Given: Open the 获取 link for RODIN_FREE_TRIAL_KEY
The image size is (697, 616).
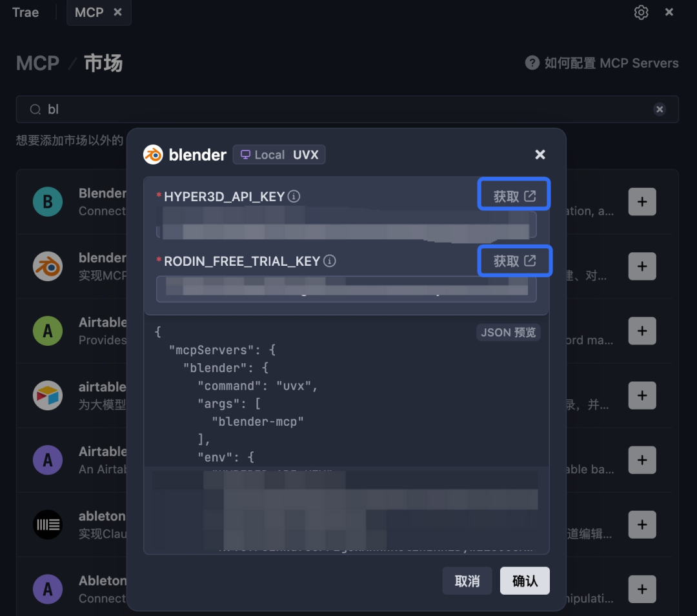Looking at the screenshot, I should point(514,261).
